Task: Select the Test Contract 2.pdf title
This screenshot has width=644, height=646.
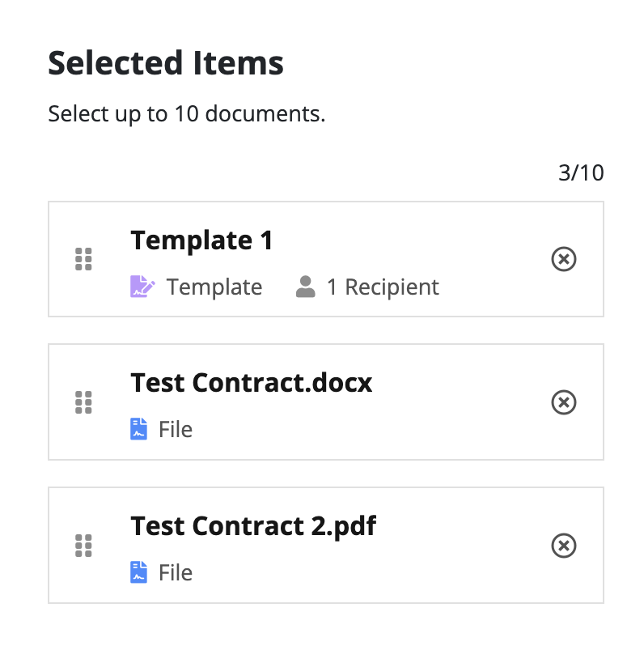Action: pos(253,526)
